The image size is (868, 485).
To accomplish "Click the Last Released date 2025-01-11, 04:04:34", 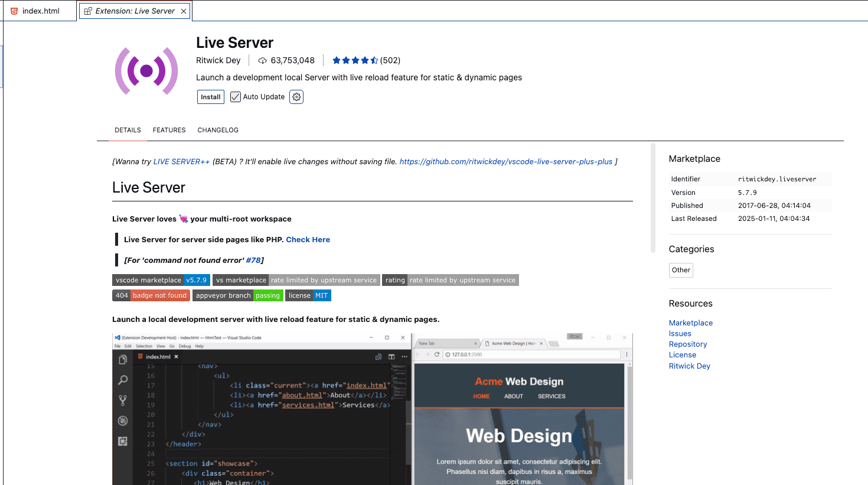I will (x=774, y=219).
